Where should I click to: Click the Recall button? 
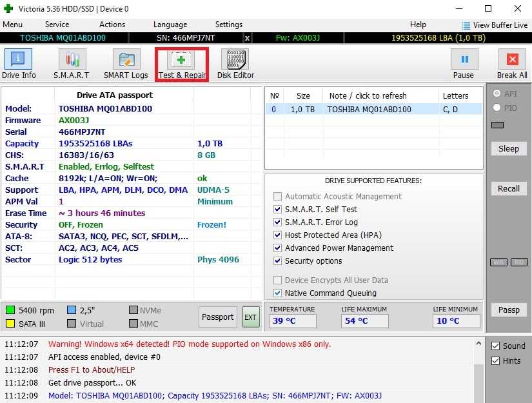click(x=509, y=189)
